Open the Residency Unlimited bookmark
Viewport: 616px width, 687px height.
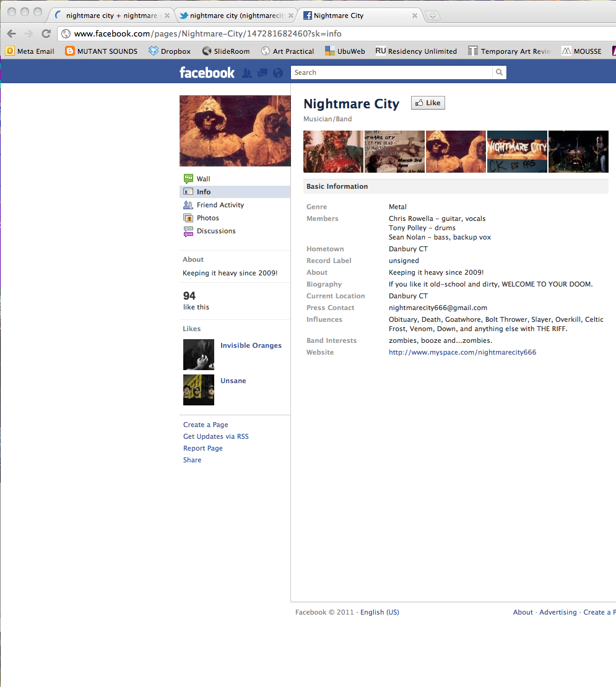click(x=416, y=51)
